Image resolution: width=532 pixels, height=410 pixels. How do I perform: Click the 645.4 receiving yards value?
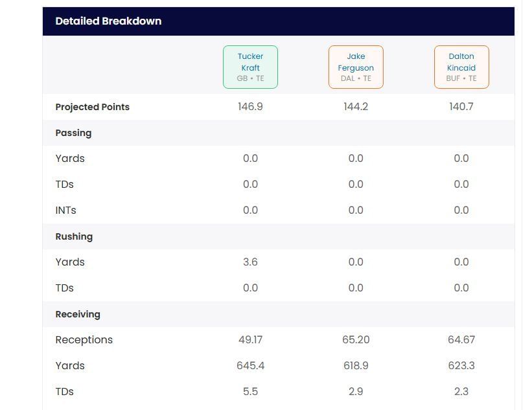[x=250, y=366]
